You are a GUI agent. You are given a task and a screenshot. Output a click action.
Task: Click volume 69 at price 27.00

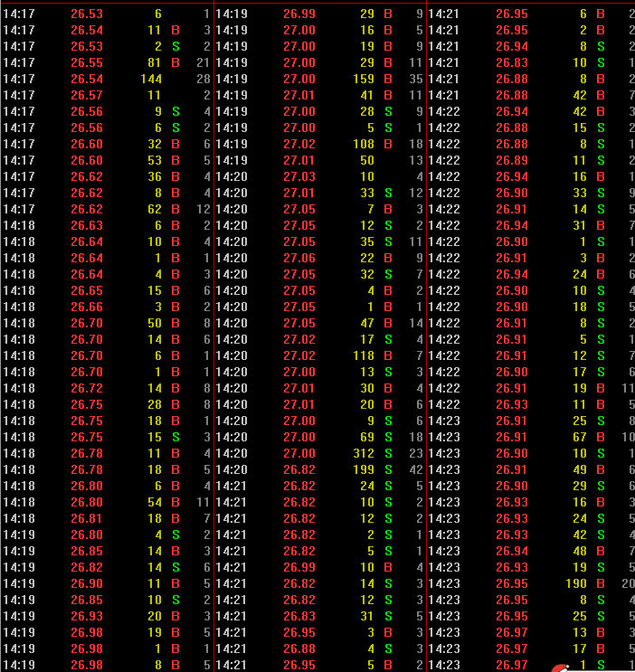[x=367, y=437]
